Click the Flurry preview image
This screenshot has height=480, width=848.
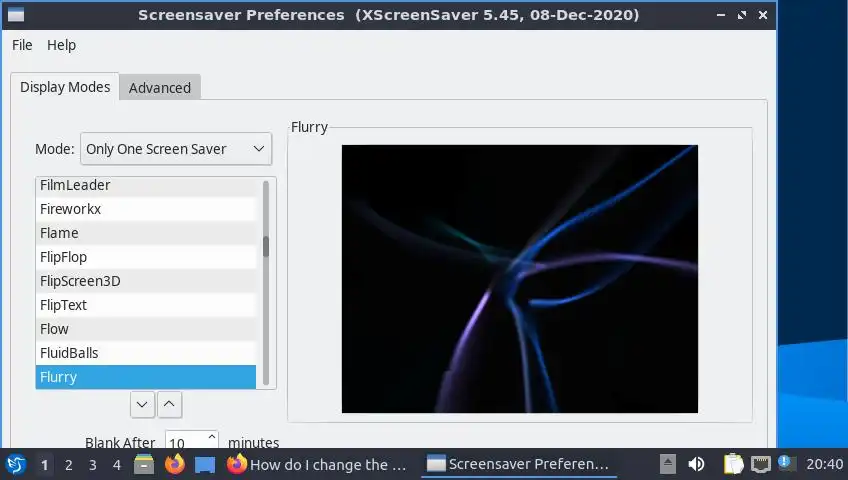point(520,279)
